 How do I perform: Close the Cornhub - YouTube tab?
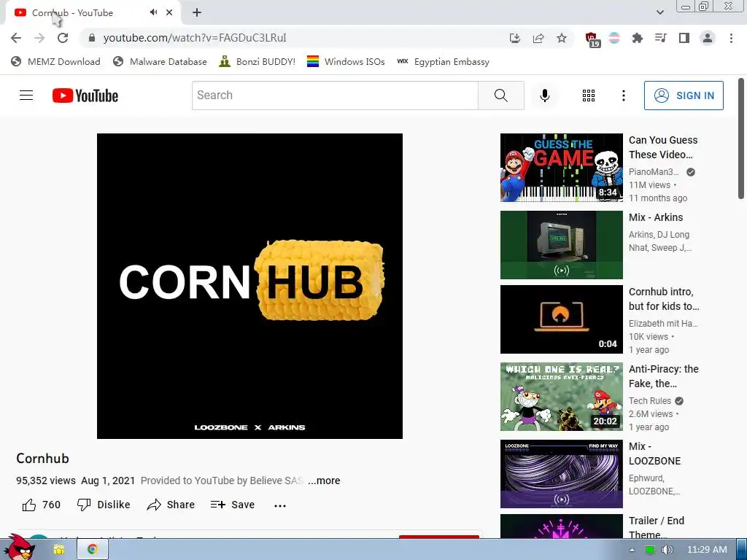[169, 12]
